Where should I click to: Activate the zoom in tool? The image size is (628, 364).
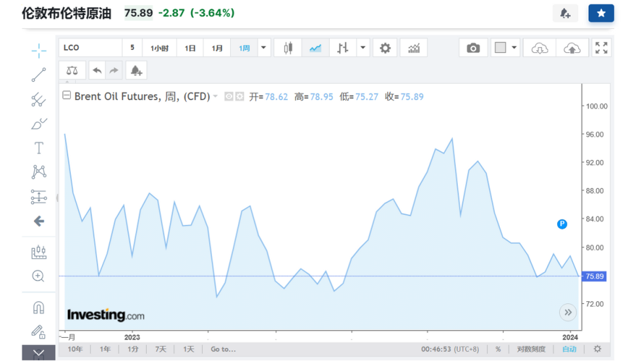[39, 276]
